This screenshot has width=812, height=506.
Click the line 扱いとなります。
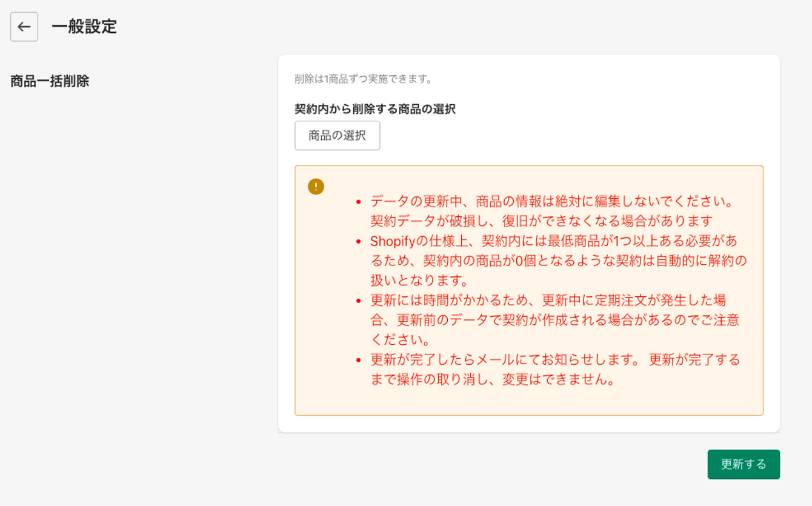(419, 281)
